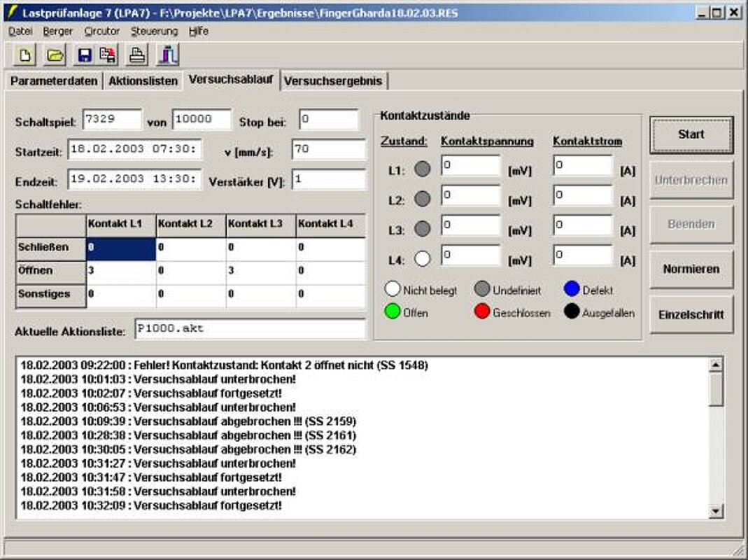The width and height of the screenshot is (748, 560).
Task: Click the black 'Ausgefallen' legend circle
Action: [x=572, y=311]
